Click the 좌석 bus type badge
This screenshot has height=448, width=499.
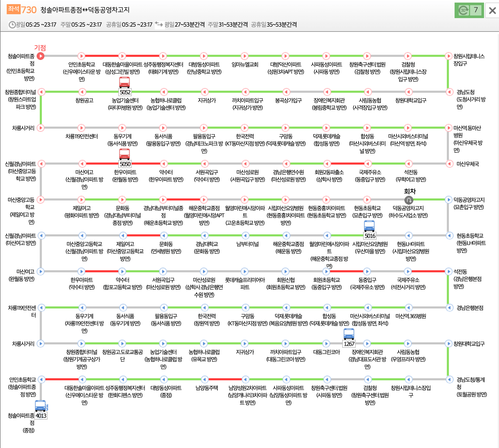pos(13,9)
